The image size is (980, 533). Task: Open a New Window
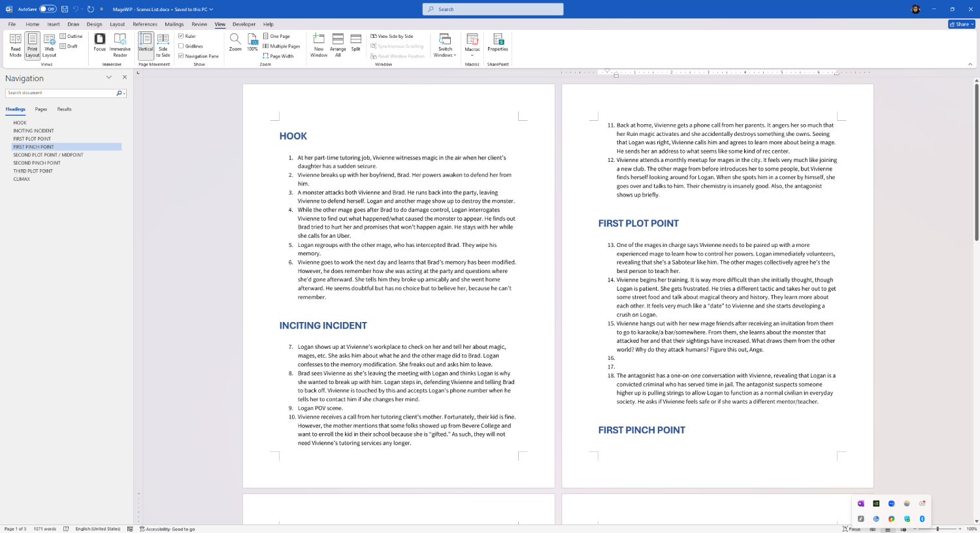tap(319, 45)
